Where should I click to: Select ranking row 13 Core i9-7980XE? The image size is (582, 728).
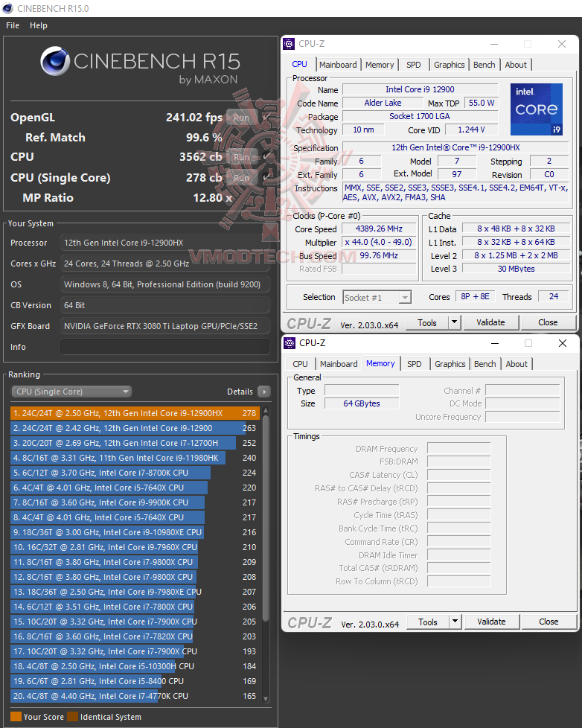click(135, 592)
